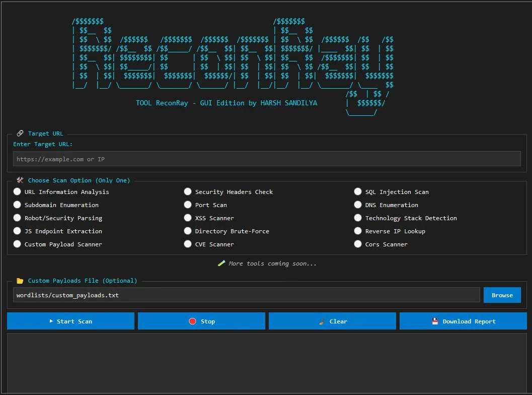Choose Technology Stack Detection option
Viewport: 532px width, 395px height.
coord(358,218)
